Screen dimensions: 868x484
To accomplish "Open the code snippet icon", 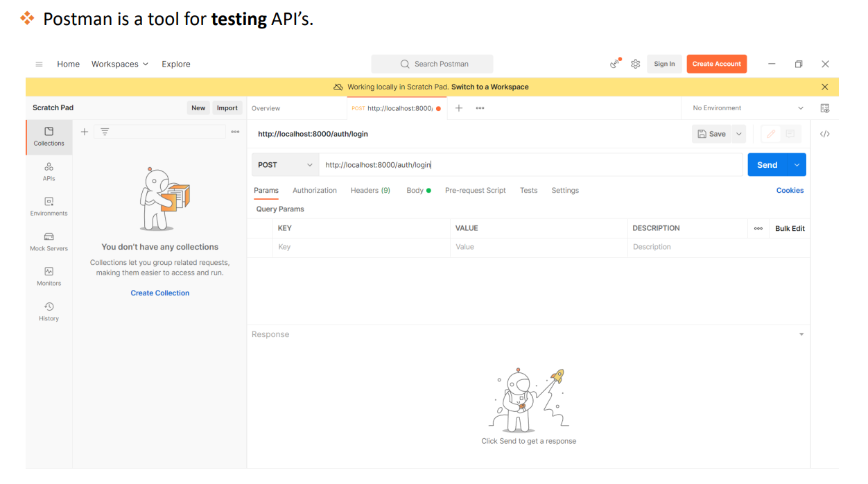I will coord(825,134).
